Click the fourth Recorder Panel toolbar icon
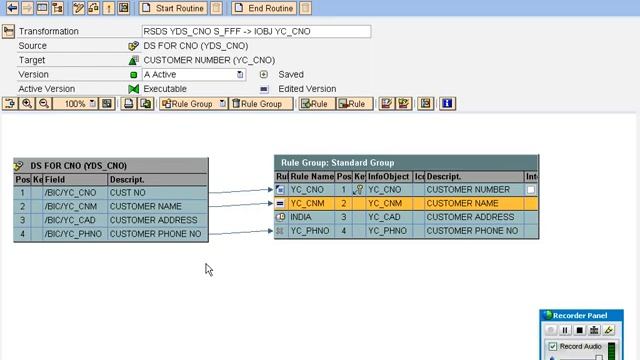 pos(594,330)
